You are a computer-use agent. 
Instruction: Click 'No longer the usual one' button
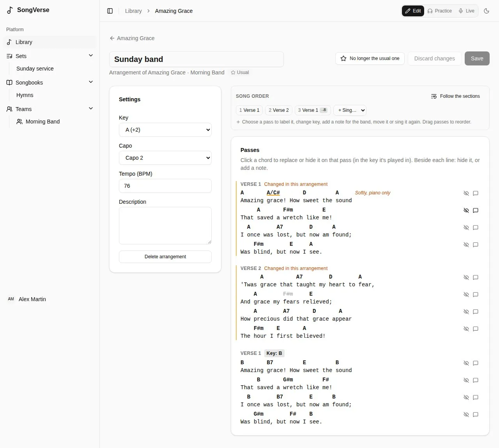click(370, 58)
